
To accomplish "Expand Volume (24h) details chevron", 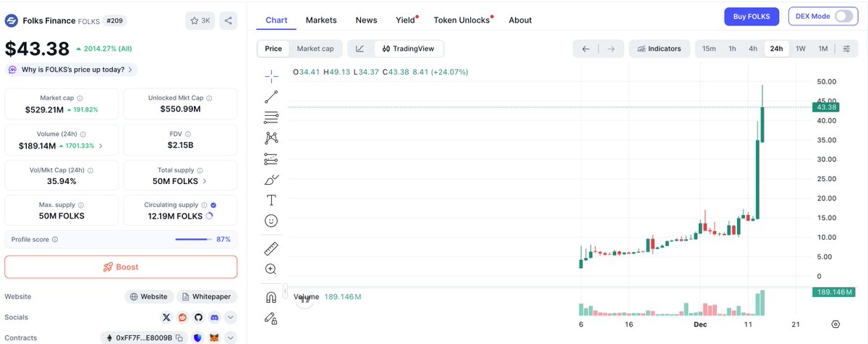I will tap(100, 146).
